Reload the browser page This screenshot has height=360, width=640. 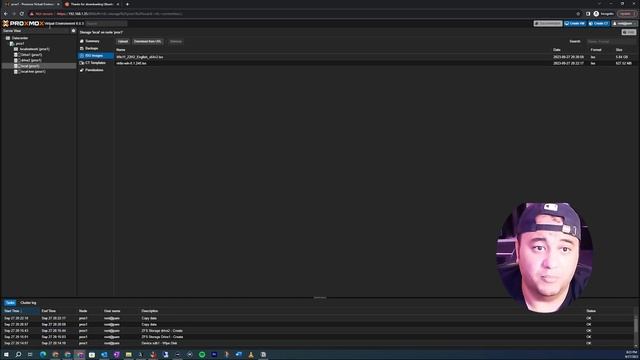tap(22, 14)
